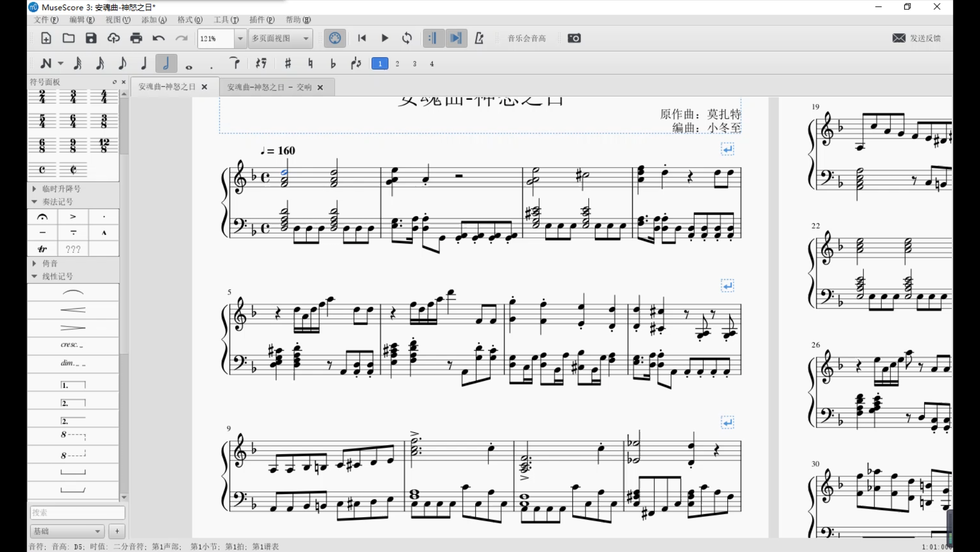The image size is (980, 552).
Task: Click the send feedback button
Action: click(917, 38)
